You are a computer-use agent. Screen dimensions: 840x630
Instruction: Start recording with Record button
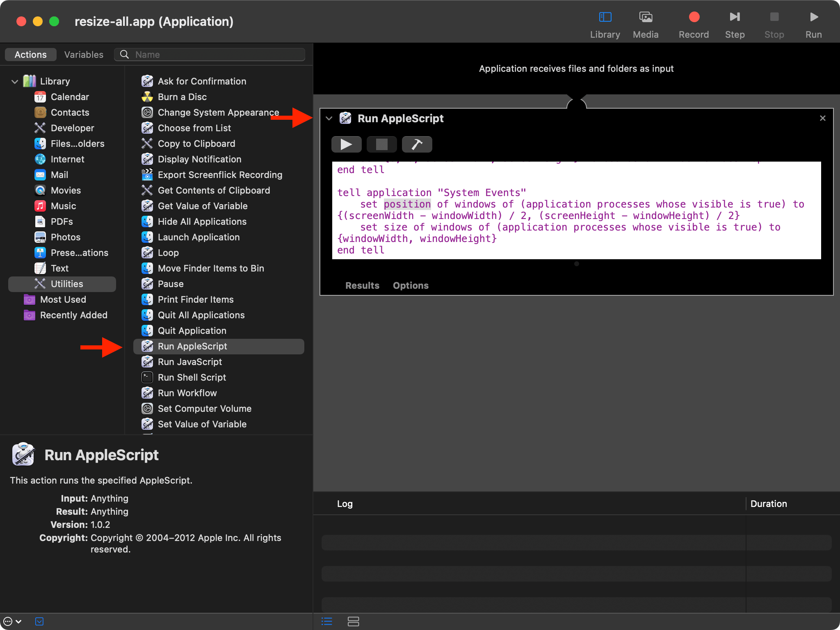click(694, 25)
